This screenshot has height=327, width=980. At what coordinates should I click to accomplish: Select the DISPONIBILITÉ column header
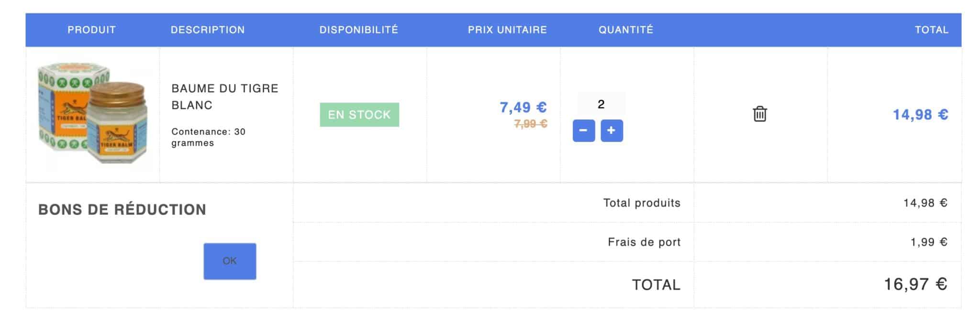pos(359,30)
